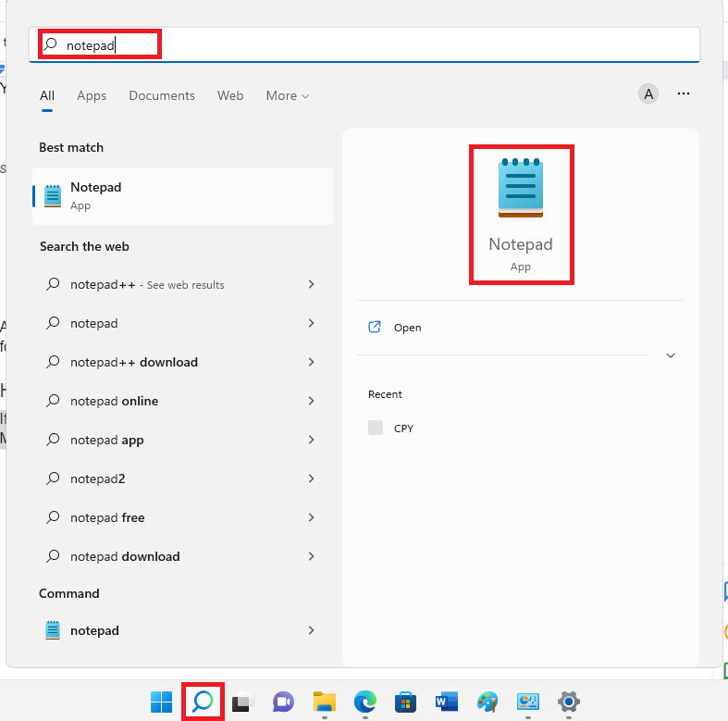The width and height of the screenshot is (728, 721).
Task: Click the large Notepad app icon in preview
Action: click(x=521, y=188)
